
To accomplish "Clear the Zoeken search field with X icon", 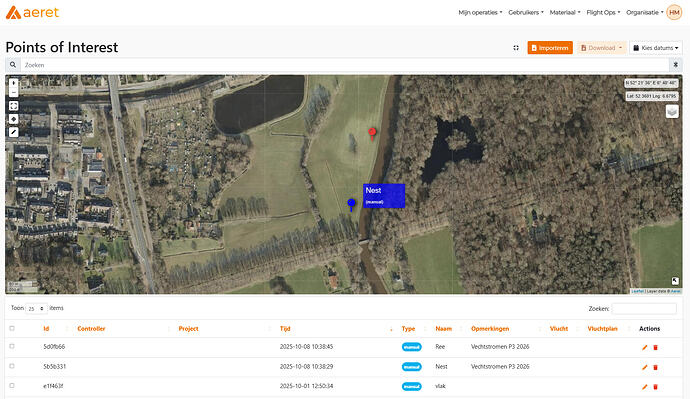I will [x=675, y=65].
